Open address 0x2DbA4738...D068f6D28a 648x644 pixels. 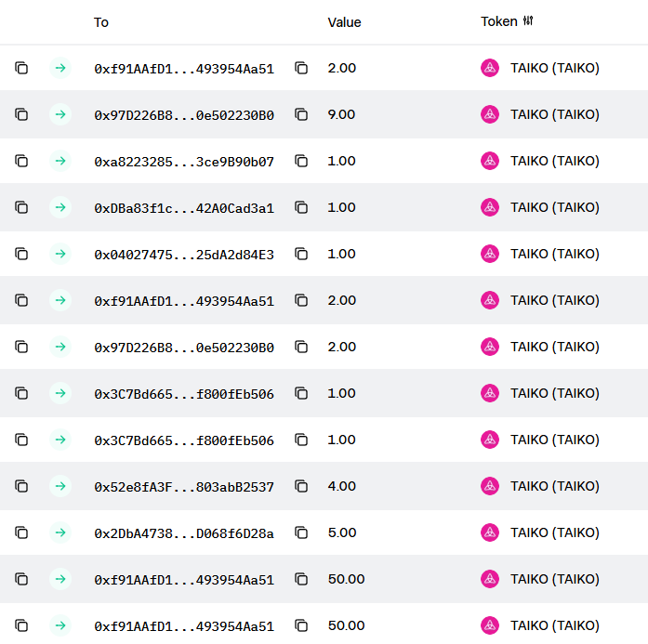pos(184,533)
